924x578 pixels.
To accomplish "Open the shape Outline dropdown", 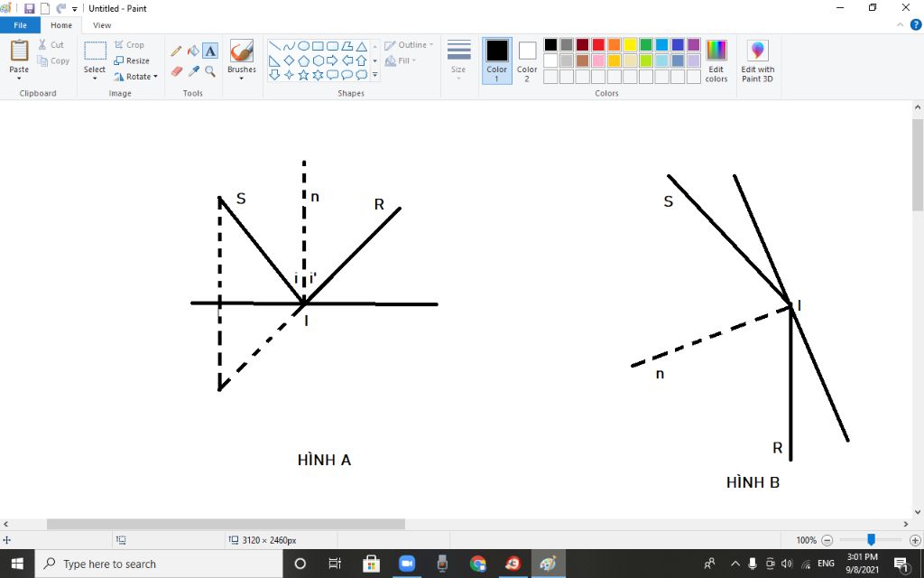I will (409, 45).
